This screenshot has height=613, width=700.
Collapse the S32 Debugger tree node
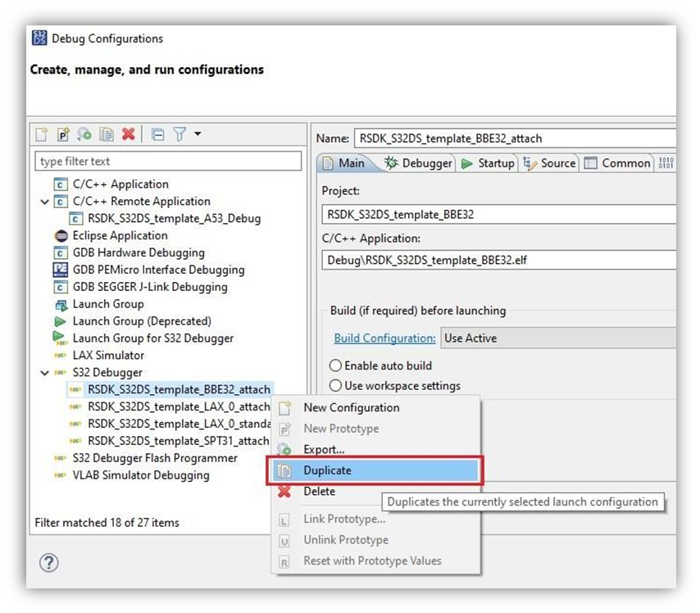click(x=43, y=372)
